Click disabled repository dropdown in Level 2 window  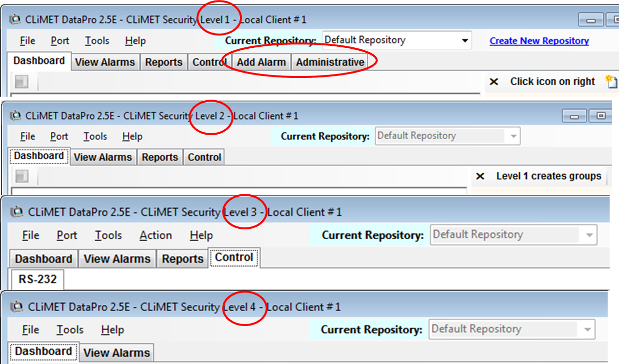coord(447,136)
